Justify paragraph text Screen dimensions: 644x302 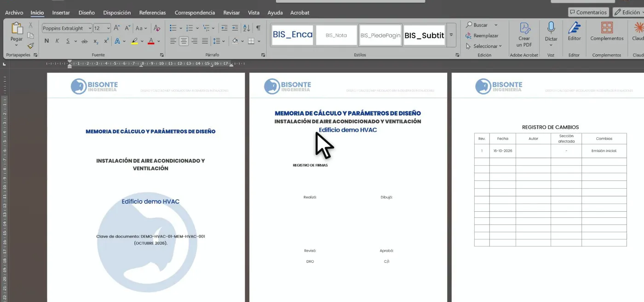(205, 41)
